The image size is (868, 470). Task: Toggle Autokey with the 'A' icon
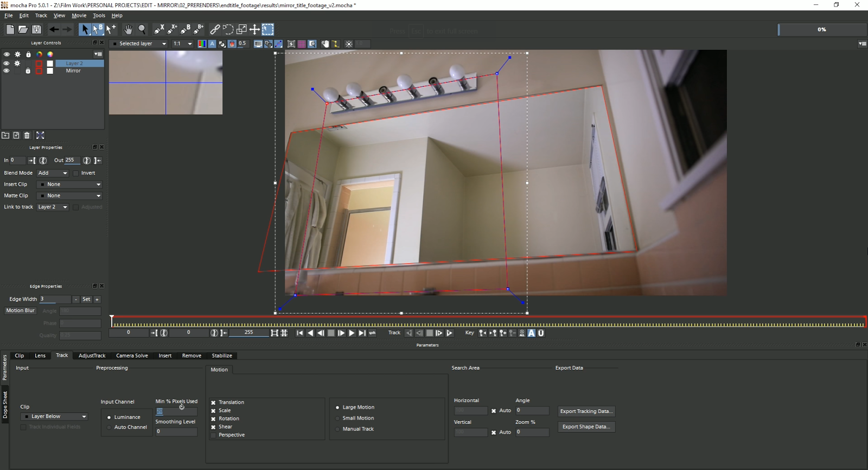click(532, 333)
